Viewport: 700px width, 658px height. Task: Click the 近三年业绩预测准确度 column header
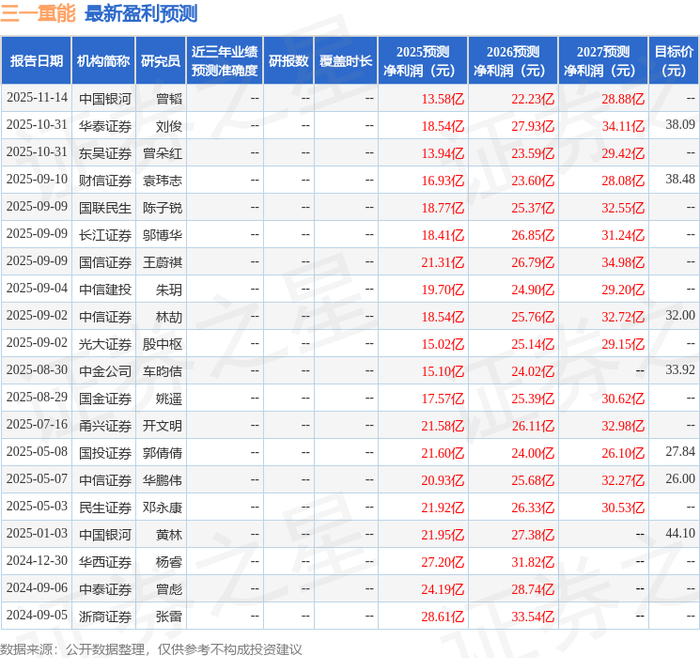coord(225,61)
